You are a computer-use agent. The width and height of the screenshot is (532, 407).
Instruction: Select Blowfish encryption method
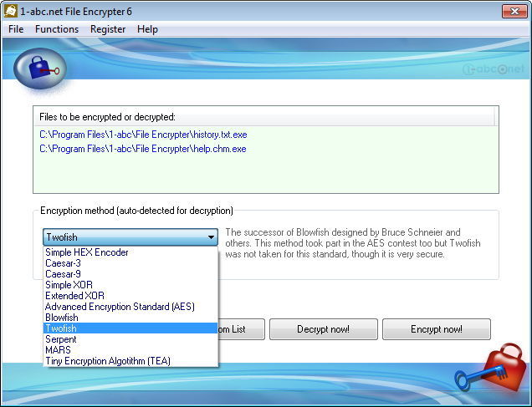tap(62, 318)
